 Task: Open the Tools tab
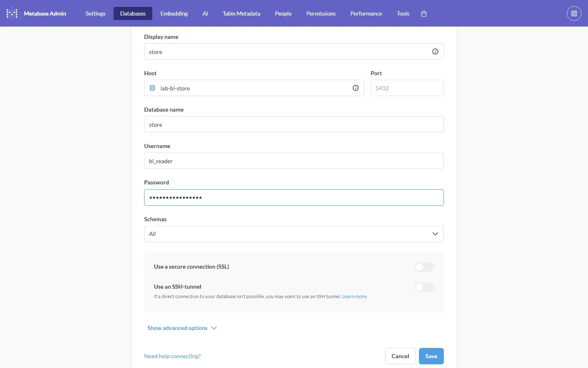pyautogui.click(x=403, y=13)
